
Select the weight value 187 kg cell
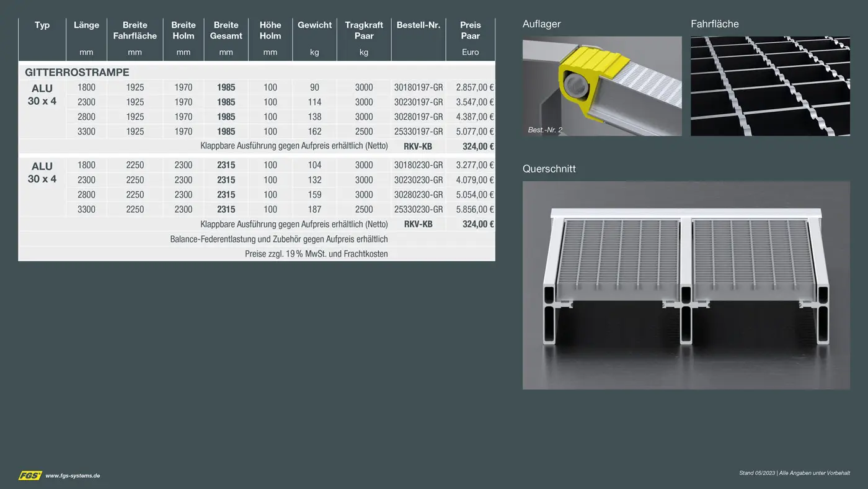click(x=314, y=210)
